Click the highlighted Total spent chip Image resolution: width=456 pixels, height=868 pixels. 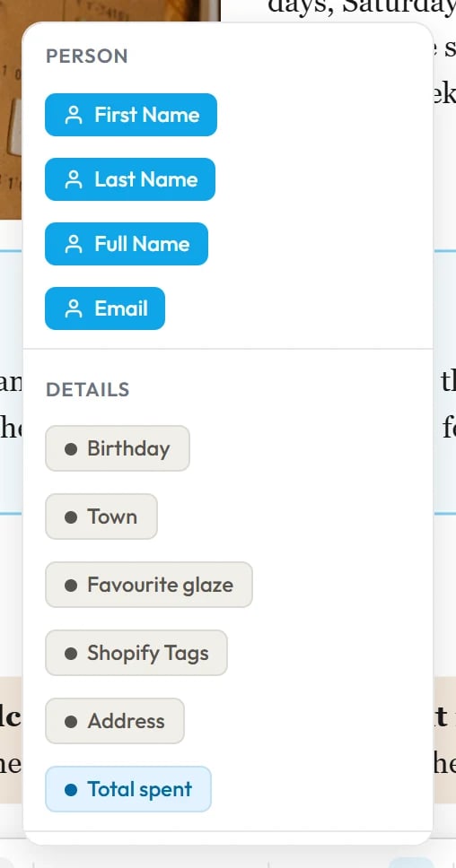tap(128, 789)
